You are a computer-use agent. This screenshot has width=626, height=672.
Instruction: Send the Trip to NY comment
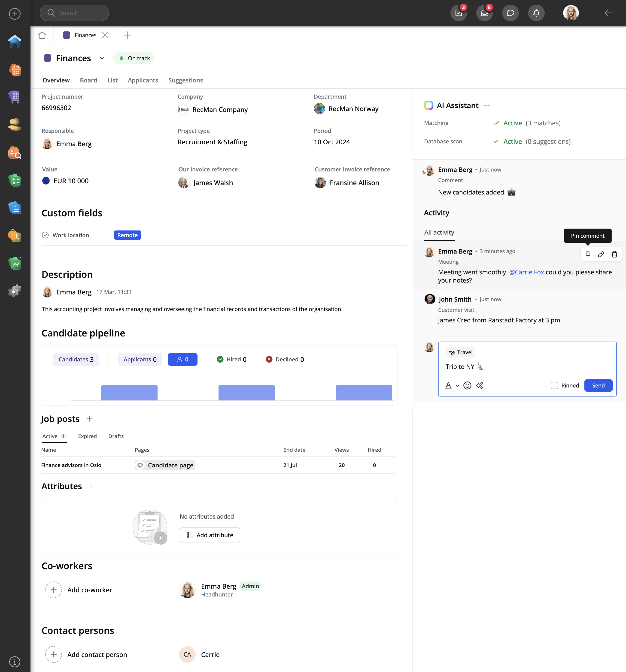point(598,385)
